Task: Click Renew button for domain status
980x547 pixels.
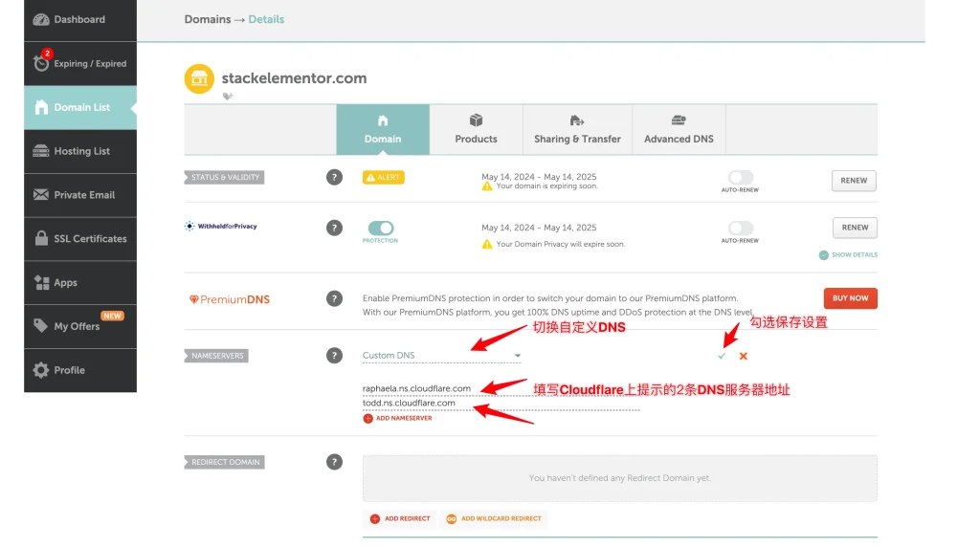Action: click(x=854, y=181)
